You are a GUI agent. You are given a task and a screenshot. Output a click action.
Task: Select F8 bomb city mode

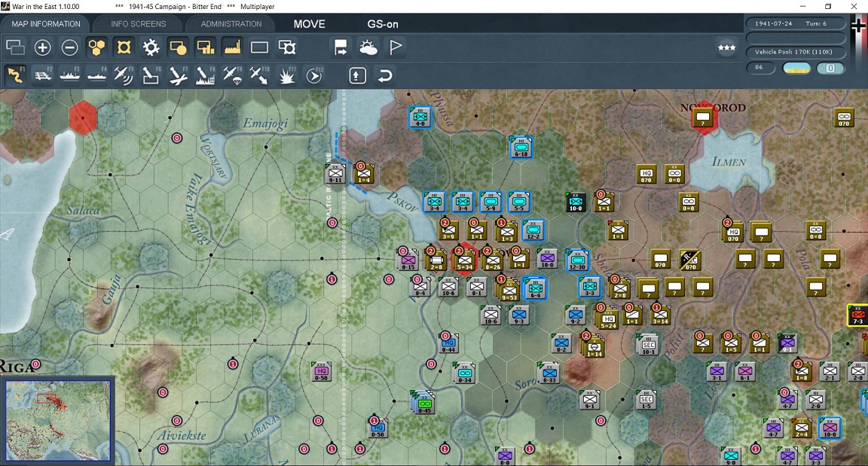[205, 75]
